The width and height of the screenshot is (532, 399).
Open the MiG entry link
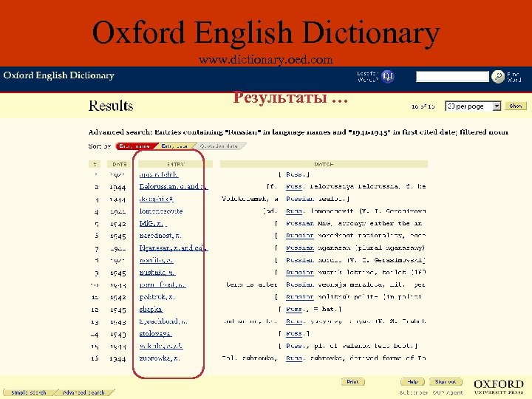pyautogui.click(x=152, y=223)
